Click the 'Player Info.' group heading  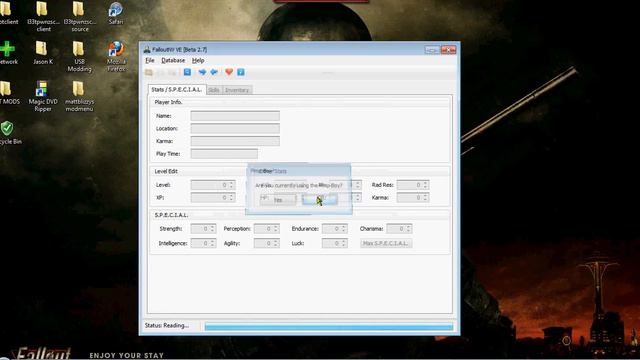point(168,102)
